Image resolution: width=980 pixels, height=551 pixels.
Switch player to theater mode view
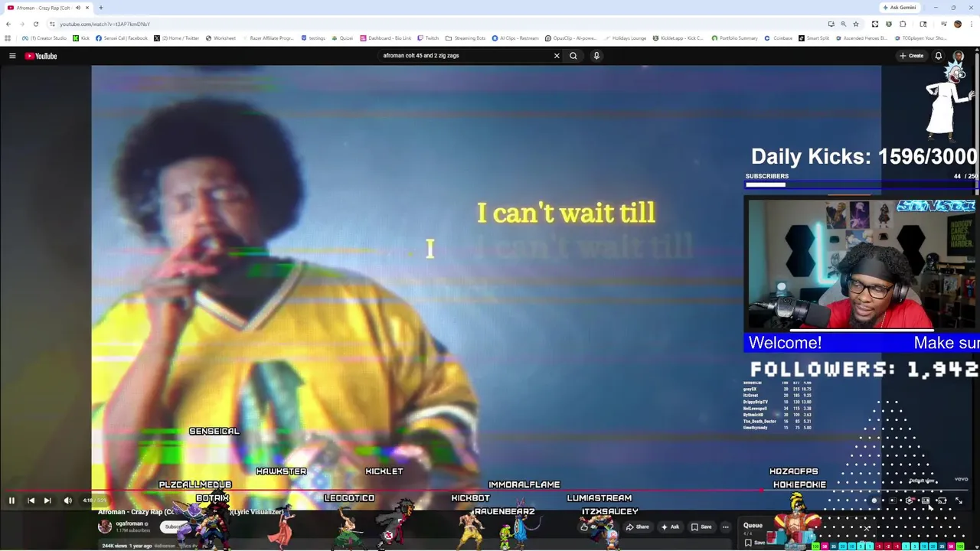click(x=926, y=500)
